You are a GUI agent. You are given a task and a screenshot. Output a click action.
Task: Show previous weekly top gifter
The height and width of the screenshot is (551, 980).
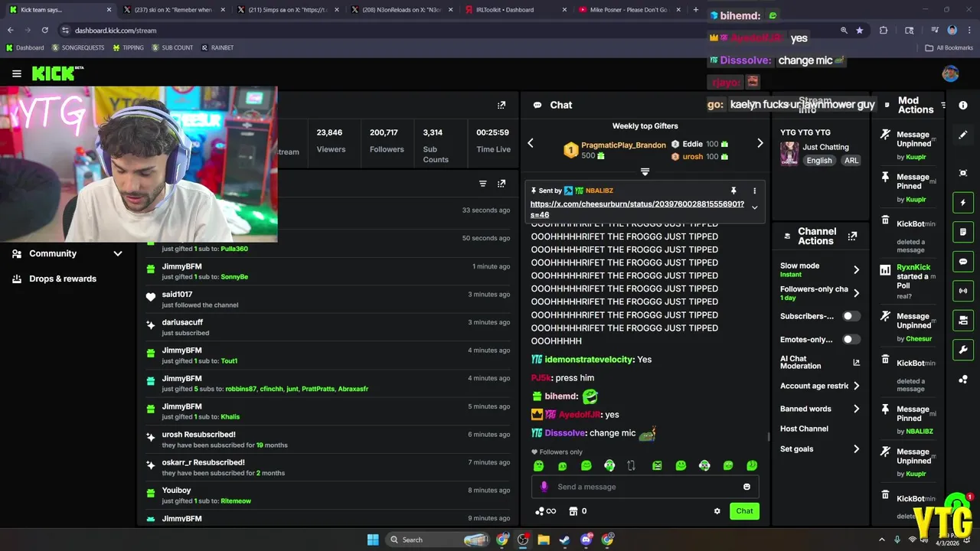530,143
